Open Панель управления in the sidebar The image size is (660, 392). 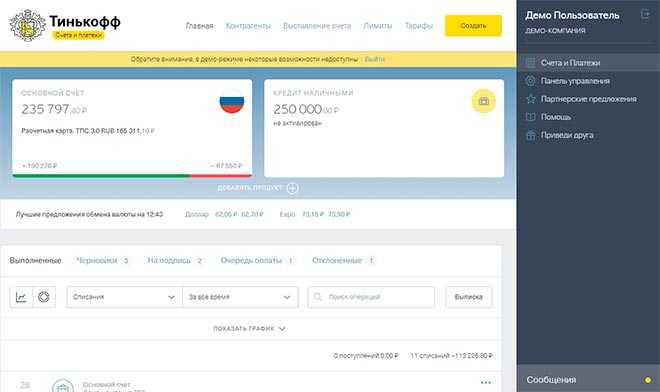coord(588,81)
